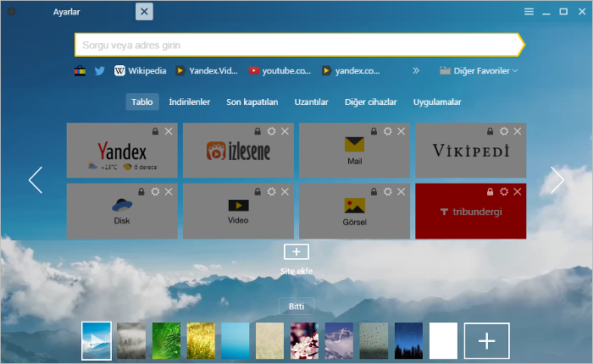Switch to the Uygulamalar tab

tap(437, 102)
